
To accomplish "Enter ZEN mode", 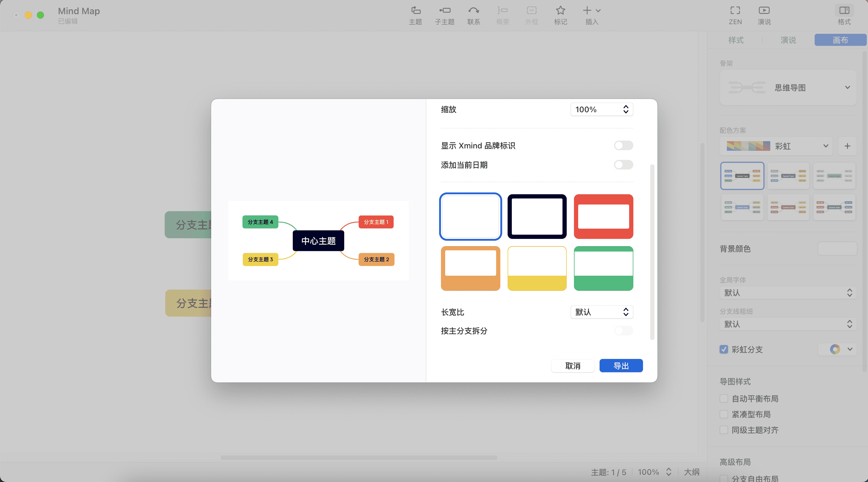I will pyautogui.click(x=735, y=15).
